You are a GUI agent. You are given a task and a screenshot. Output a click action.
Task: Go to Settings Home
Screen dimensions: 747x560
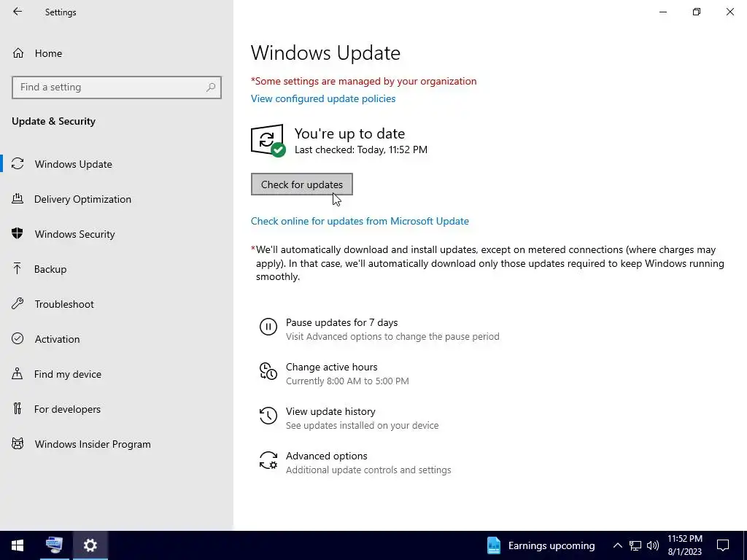tap(117, 52)
